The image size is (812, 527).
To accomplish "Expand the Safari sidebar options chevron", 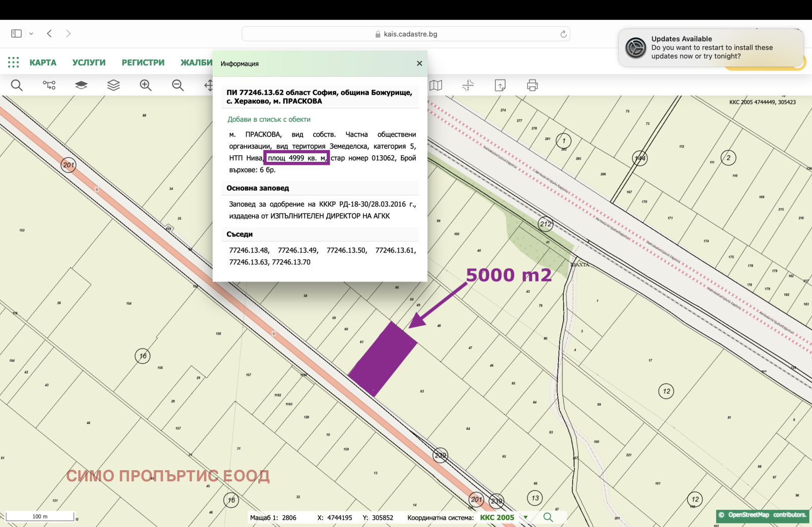I will [31, 33].
